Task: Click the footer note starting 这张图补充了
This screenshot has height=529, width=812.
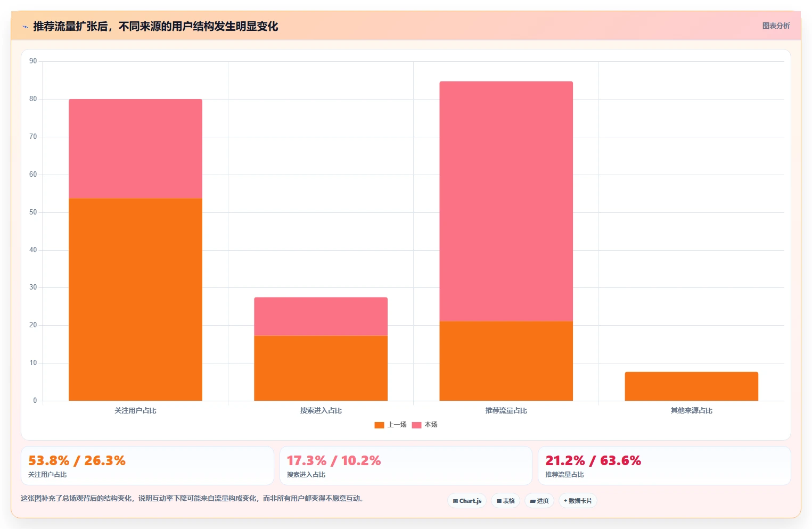Action: 193,499
